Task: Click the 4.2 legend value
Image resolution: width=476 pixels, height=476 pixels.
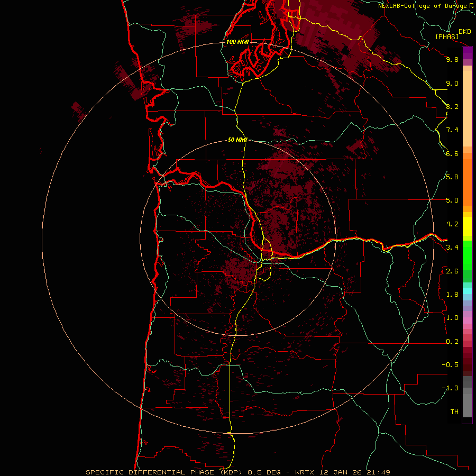Action: (x=452, y=224)
